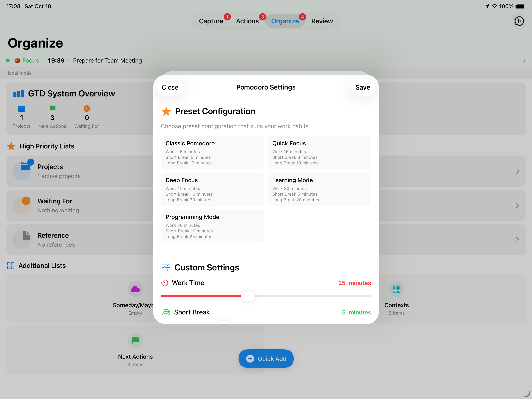This screenshot has height=399, width=532.
Task: Click the Work Time timer icon
Action: click(165, 283)
